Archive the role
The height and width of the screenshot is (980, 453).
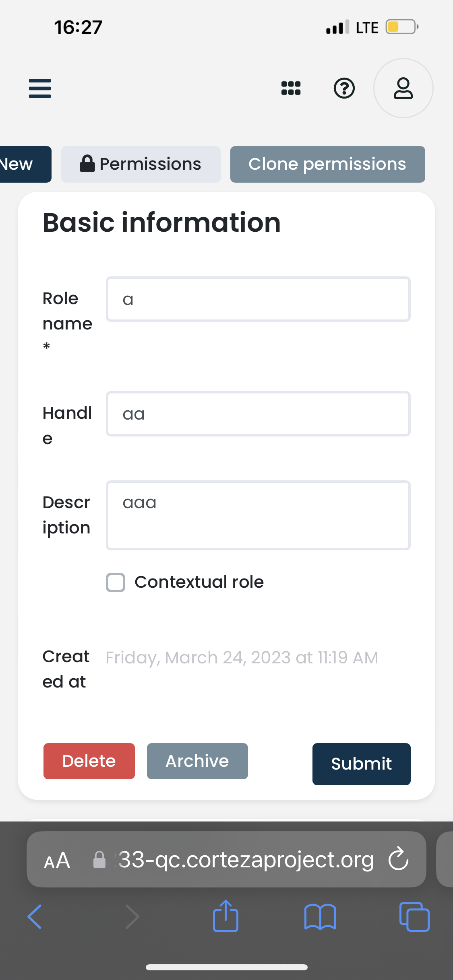pos(197,760)
